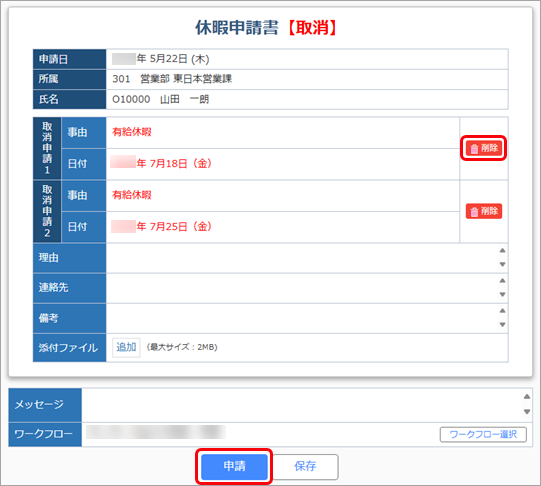Click the file size note 最大サイズ：2MB

182,347
